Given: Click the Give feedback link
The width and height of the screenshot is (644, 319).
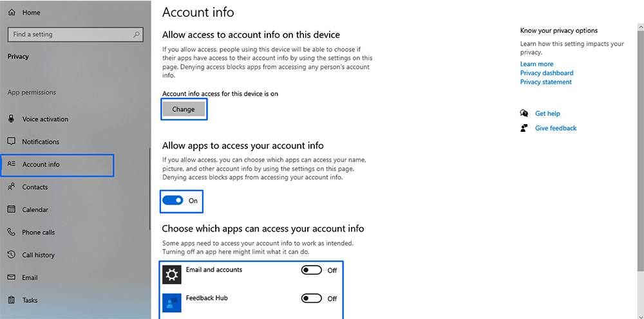Looking at the screenshot, I should (x=556, y=128).
